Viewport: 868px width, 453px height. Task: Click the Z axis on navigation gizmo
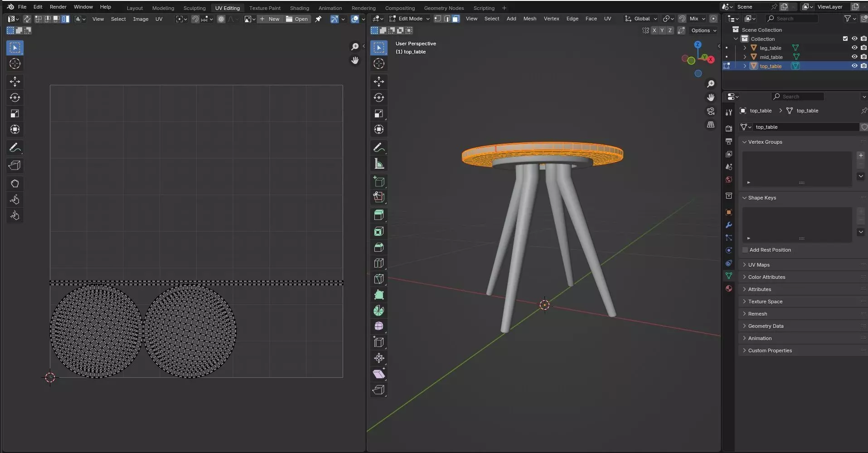[x=698, y=44]
